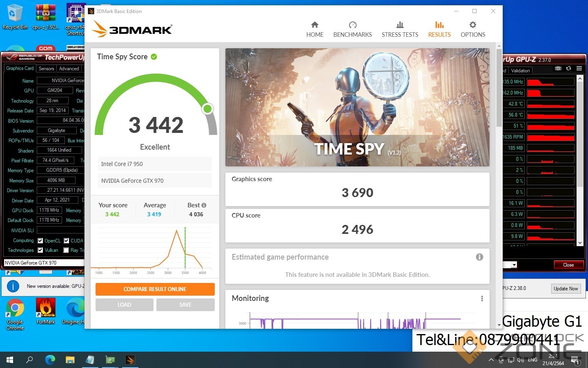Click the Time Spy banner image
Image resolution: width=588 pixels, height=368 pixels.
click(x=357, y=107)
